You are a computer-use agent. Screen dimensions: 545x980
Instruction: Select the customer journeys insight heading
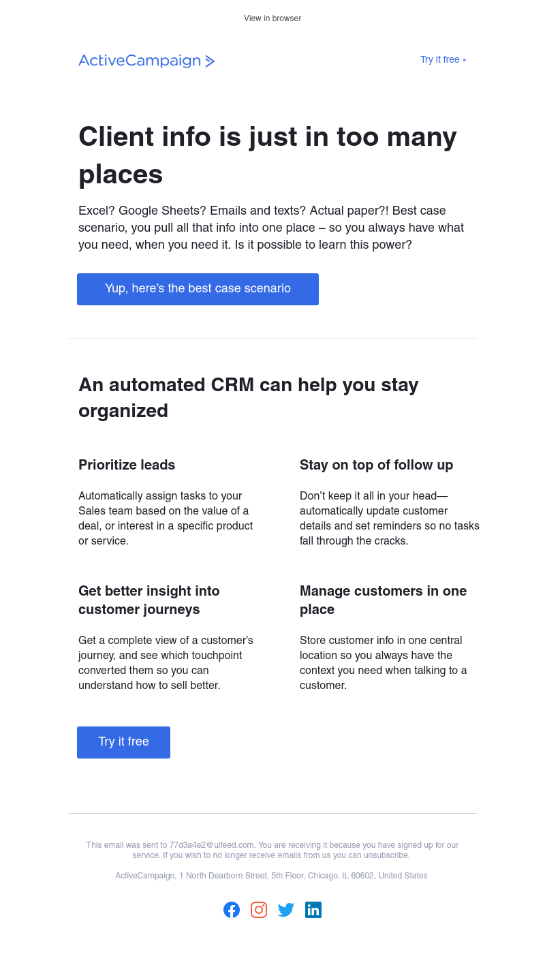click(x=149, y=600)
